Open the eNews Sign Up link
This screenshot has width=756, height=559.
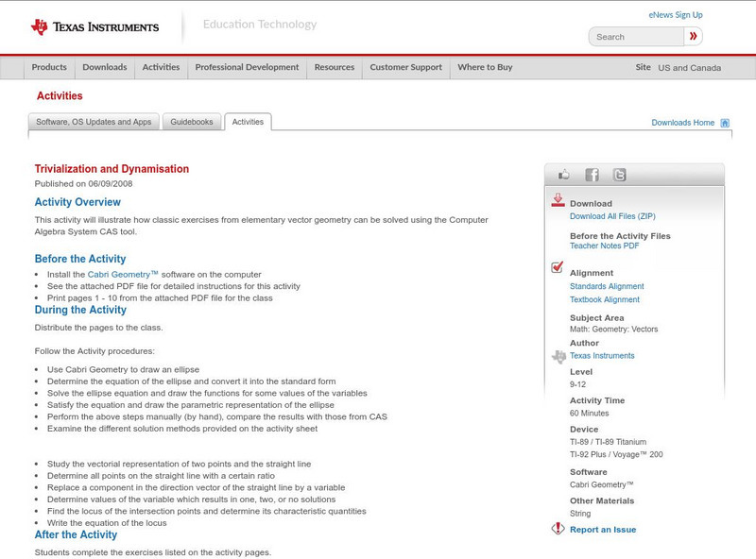676,15
